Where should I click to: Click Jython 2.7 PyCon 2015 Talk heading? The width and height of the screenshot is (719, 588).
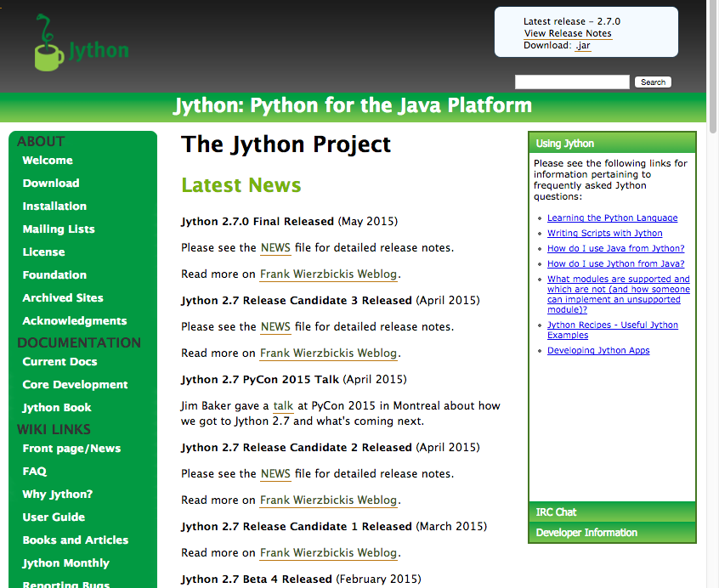(x=260, y=380)
